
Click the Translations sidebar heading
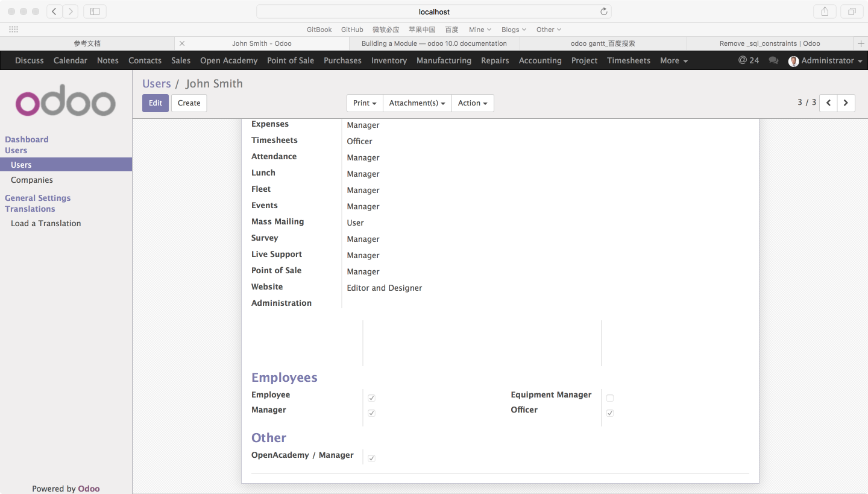coord(30,209)
